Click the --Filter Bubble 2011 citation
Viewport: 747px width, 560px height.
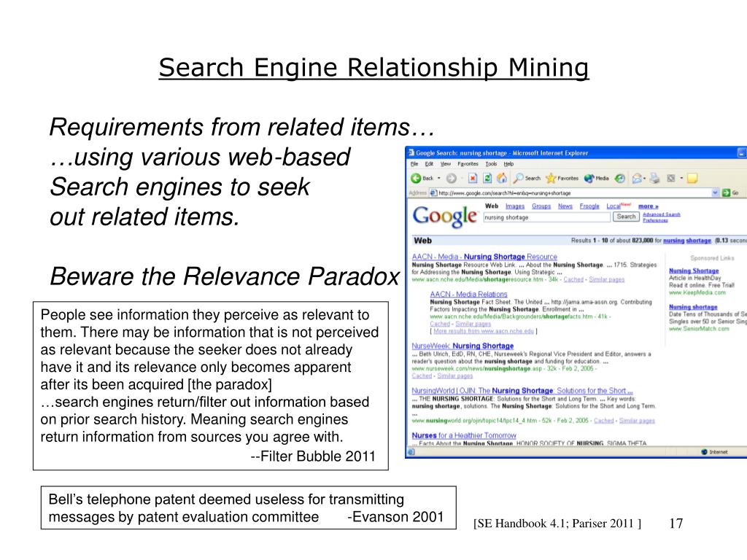(313, 456)
